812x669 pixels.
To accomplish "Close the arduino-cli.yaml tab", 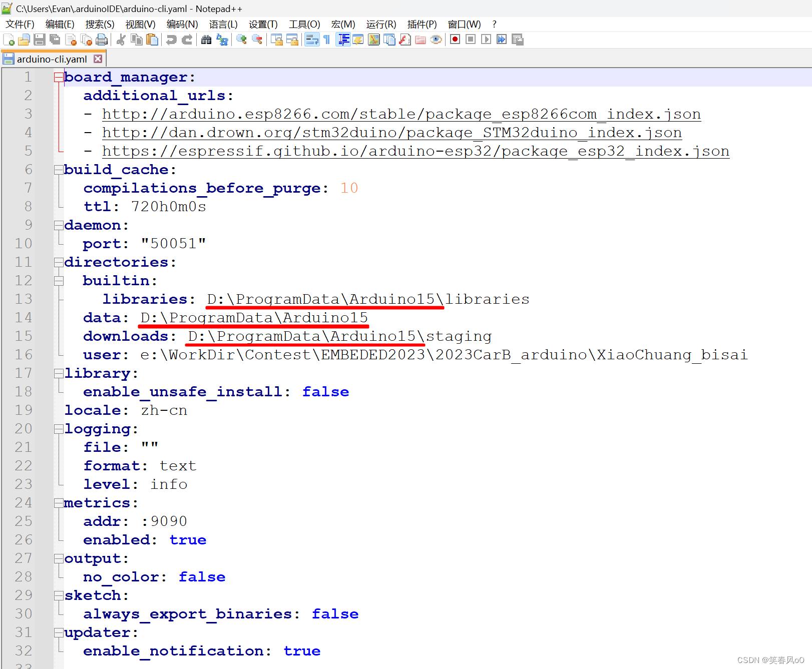I will [x=98, y=59].
